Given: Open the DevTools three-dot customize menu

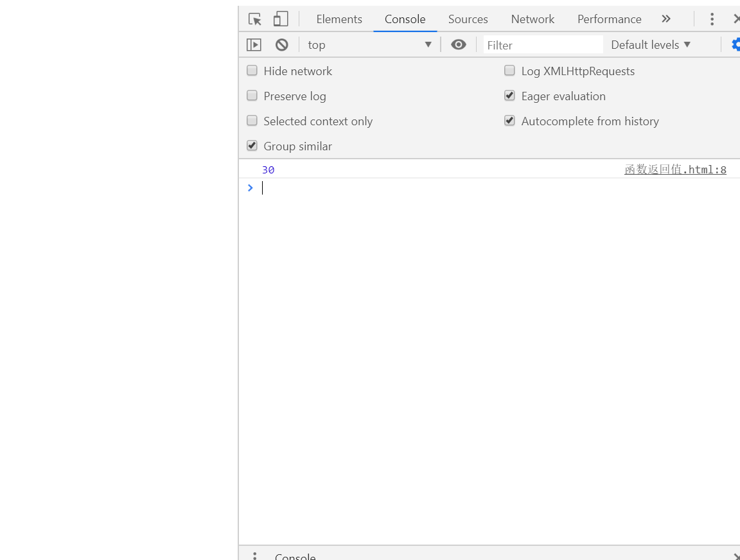Looking at the screenshot, I should tap(712, 19).
